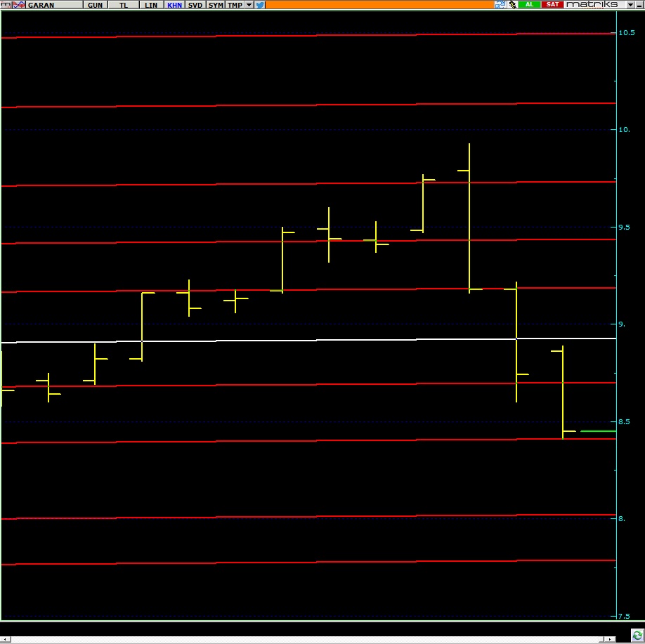This screenshot has width=645, height=644.
Task: Open the Twitter bird icon
Action: point(259,4)
